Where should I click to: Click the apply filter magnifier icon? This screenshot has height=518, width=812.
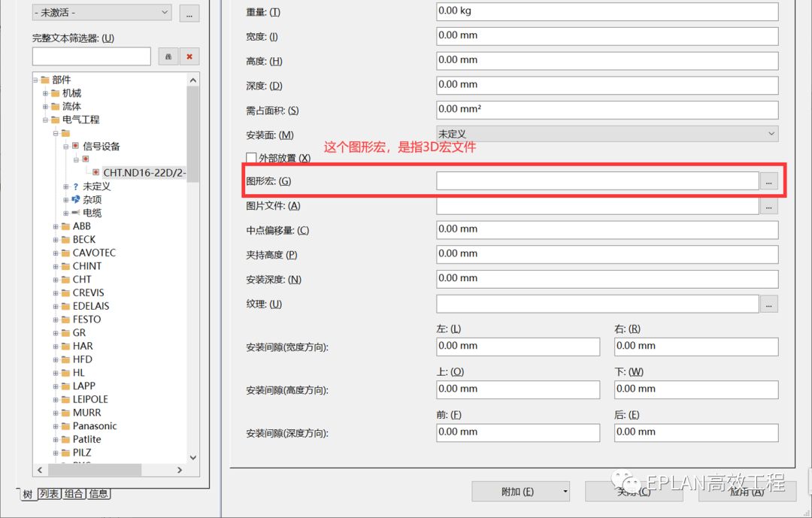(168, 56)
